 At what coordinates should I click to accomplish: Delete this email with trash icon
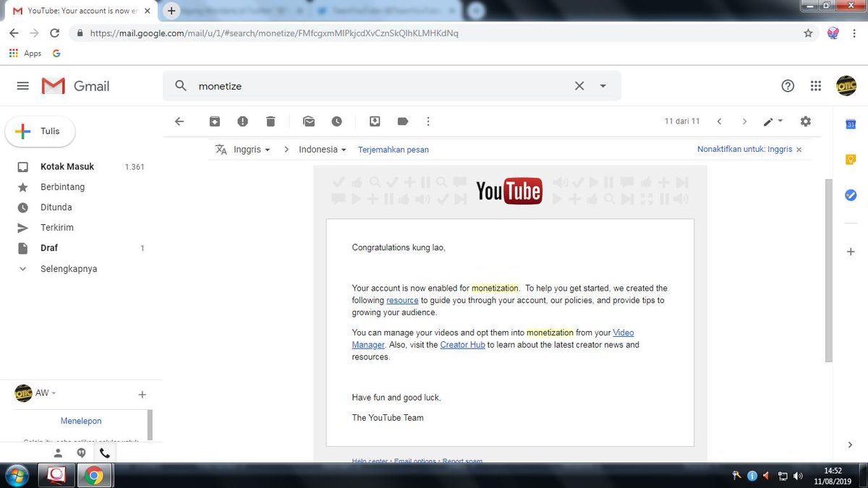271,121
